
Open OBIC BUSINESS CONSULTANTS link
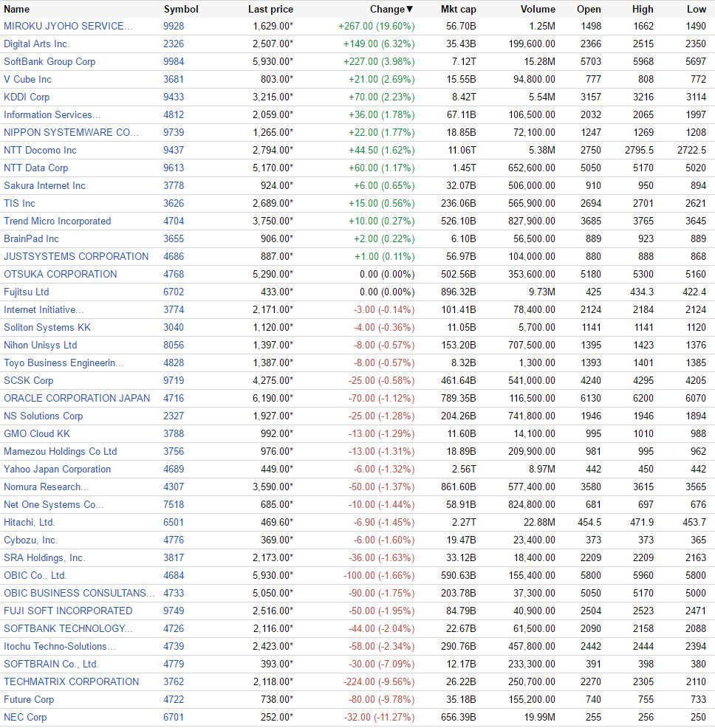tap(79, 593)
